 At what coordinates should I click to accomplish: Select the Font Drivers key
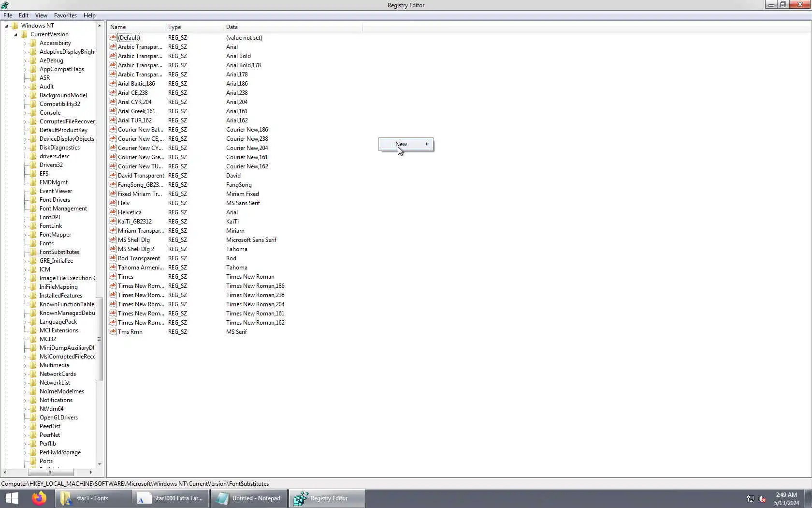[55, 200]
